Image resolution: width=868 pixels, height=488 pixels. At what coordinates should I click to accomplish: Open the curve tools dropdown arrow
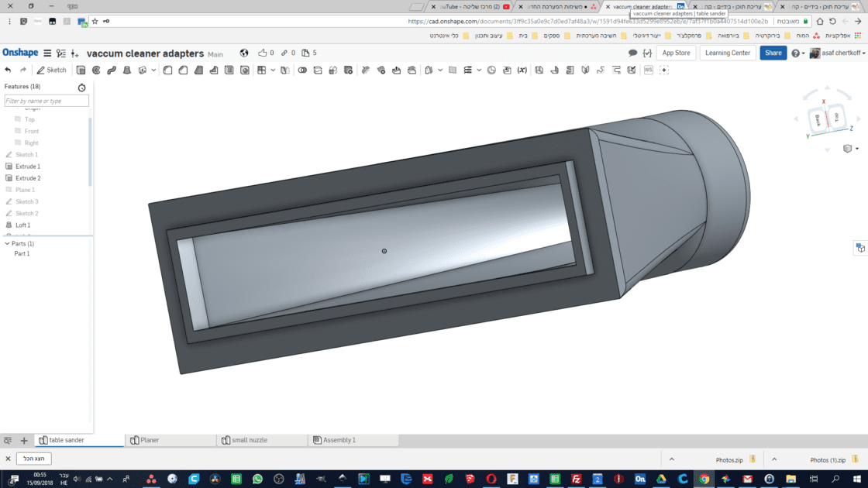479,70
